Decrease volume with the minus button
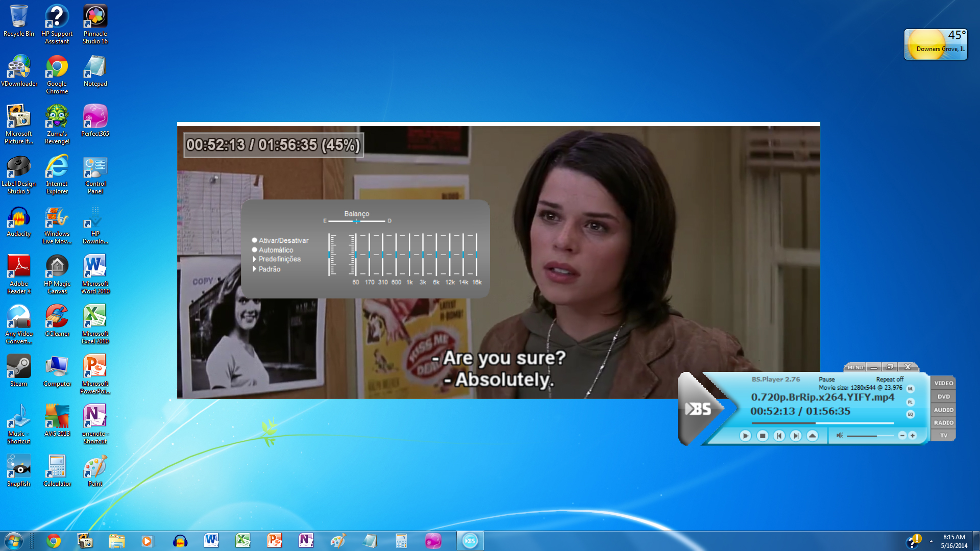Viewport: 980px width, 551px height. (x=902, y=435)
